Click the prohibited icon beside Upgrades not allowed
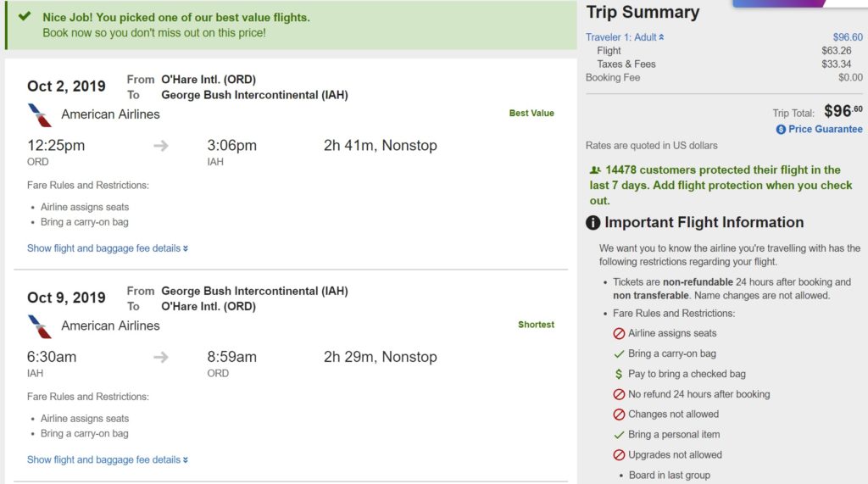868x484 pixels. pos(619,455)
